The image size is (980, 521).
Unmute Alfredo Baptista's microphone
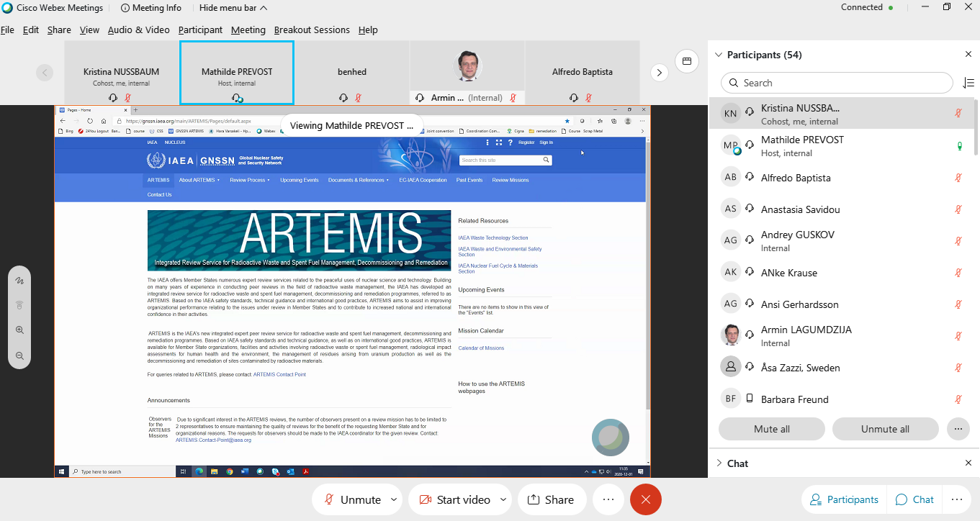pyautogui.click(x=958, y=176)
